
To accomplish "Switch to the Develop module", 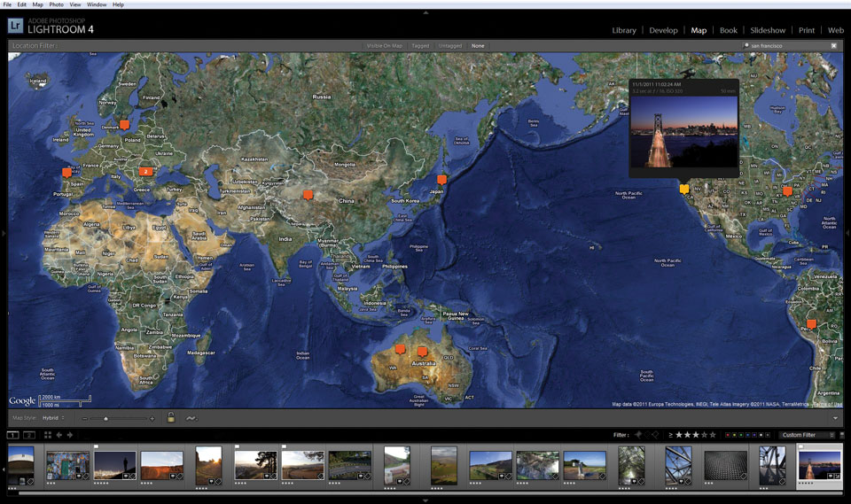I will click(x=663, y=30).
